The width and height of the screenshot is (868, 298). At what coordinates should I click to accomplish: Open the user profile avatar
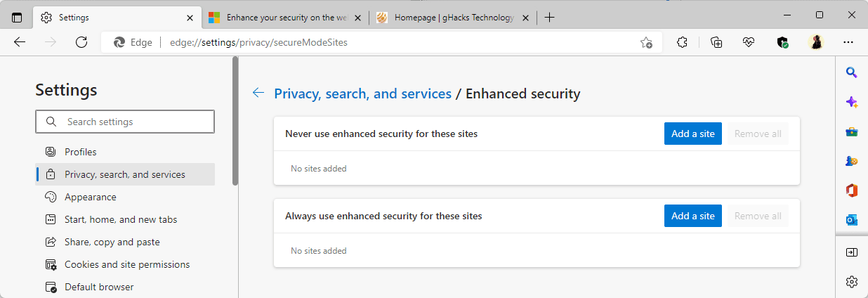(815, 42)
